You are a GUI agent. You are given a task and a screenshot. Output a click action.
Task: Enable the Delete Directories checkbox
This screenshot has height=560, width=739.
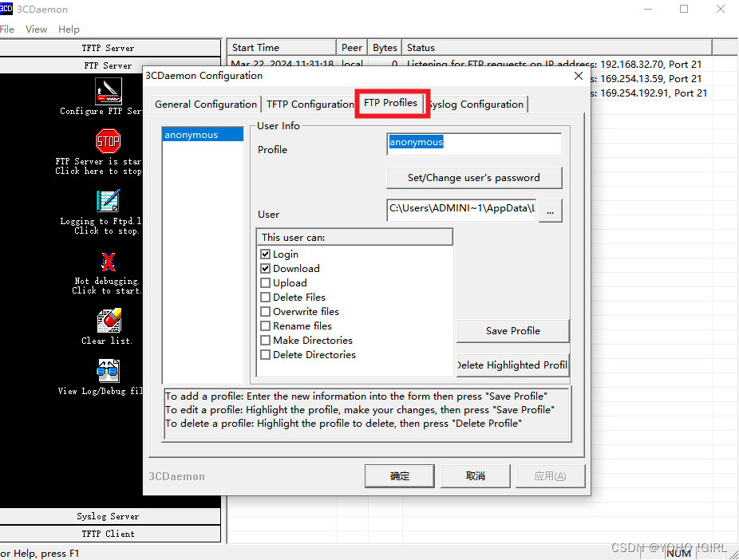point(265,355)
